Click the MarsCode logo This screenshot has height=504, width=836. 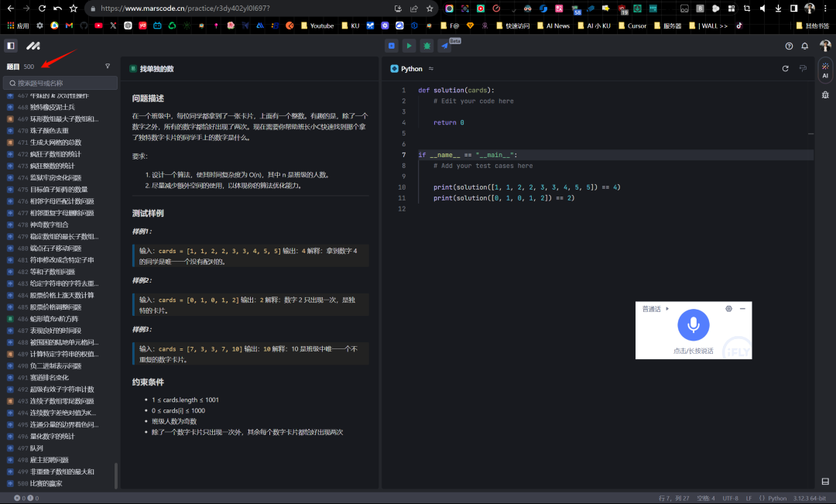[33, 46]
